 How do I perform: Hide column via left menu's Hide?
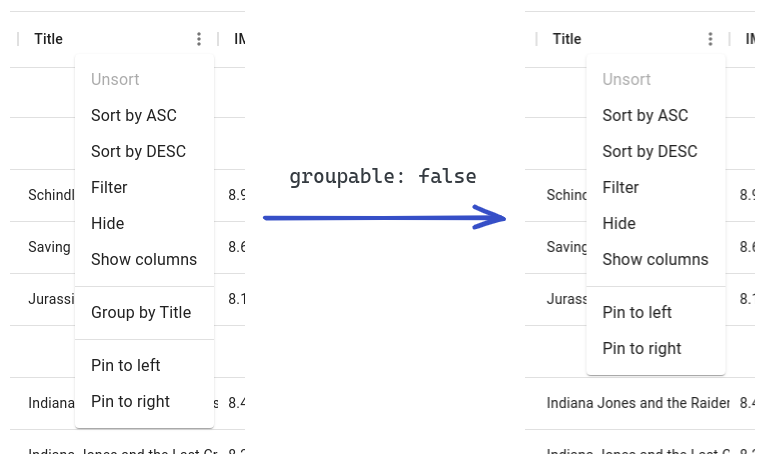tap(107, 223)
